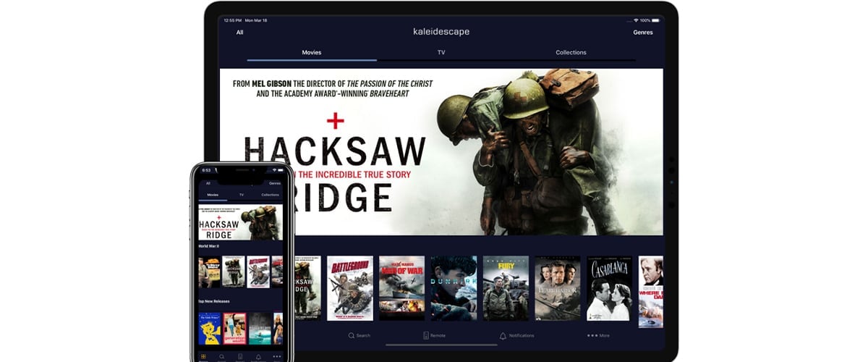Open the More menu dots on tablet

(x=592, y=336)
